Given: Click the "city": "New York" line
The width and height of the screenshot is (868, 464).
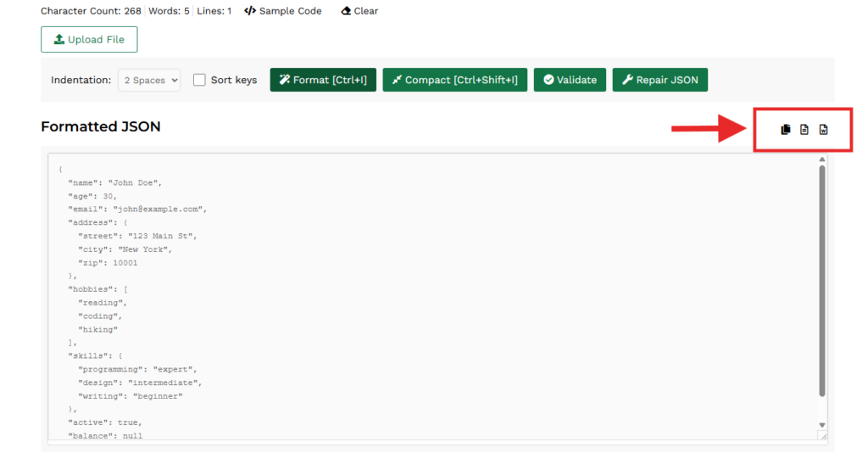Looking at the screenshot, I should [x=125, y=249].
